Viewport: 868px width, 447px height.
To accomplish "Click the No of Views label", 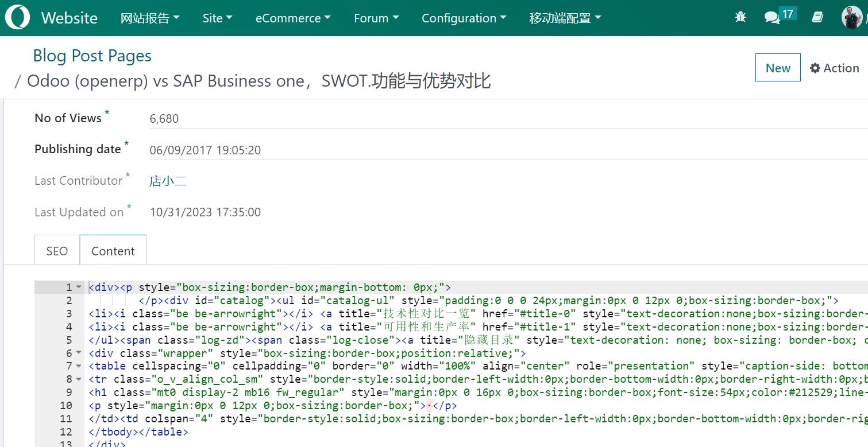I will point(68,118).
